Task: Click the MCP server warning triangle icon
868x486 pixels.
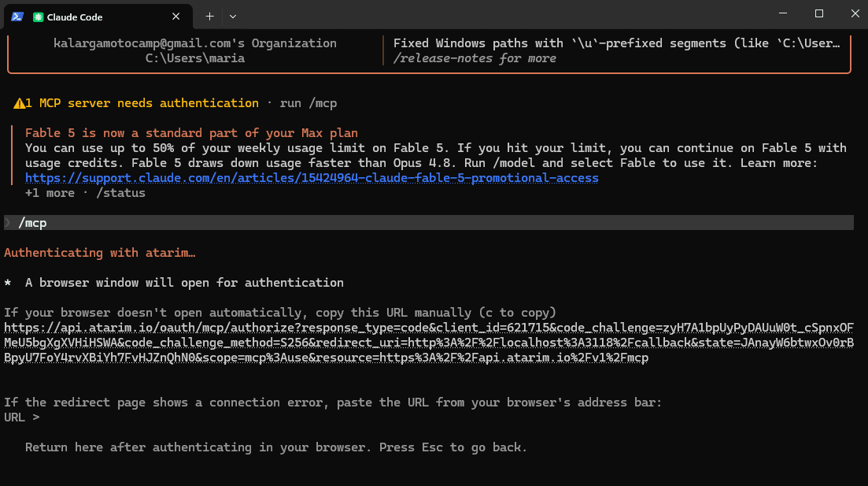Action: coord(20,103)
